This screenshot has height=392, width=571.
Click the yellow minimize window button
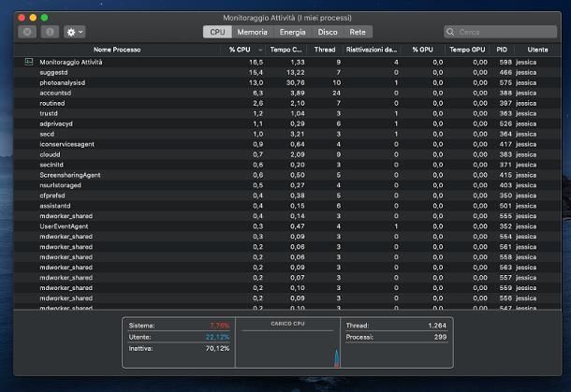[x=32, y=17]
